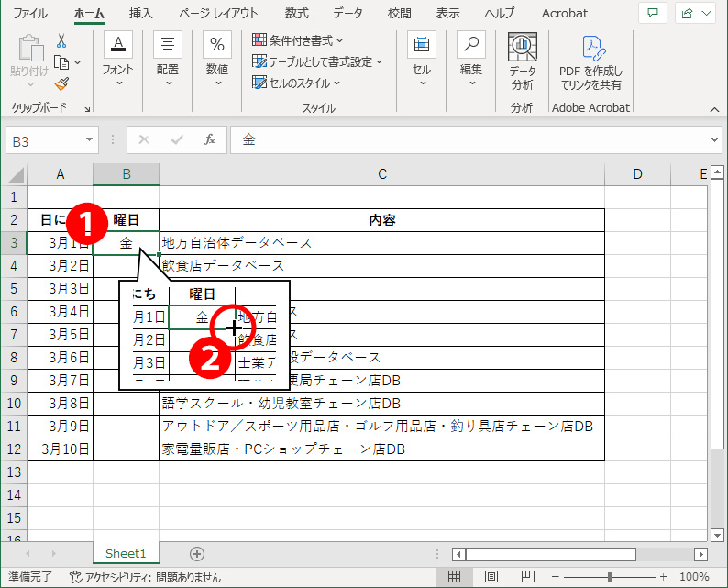Switch to the データ tab
Viewport: 728px width, 588px height.
[347, 13]
